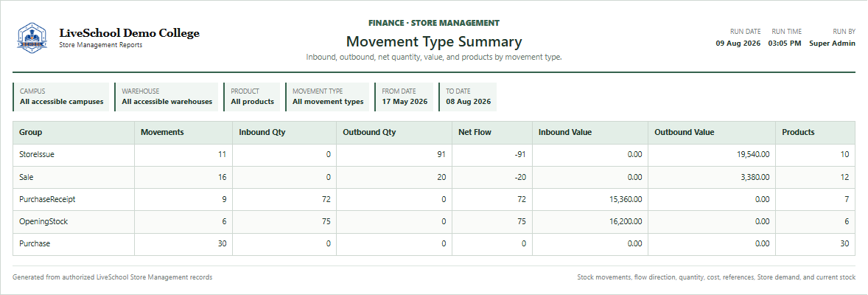Viewport: 868px width, 295px height.
Task: Click the Inbound Qty column header
Action: tap(284, 133)
